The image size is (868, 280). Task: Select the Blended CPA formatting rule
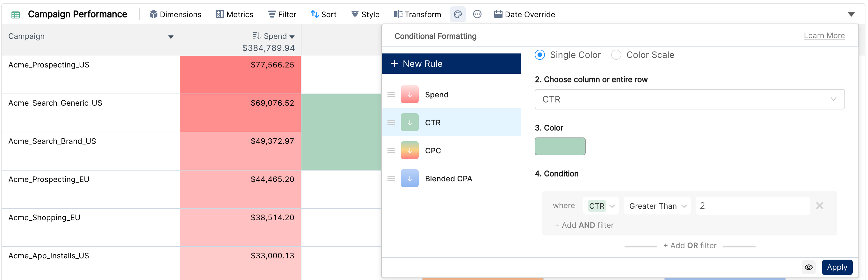pos(451,178)
